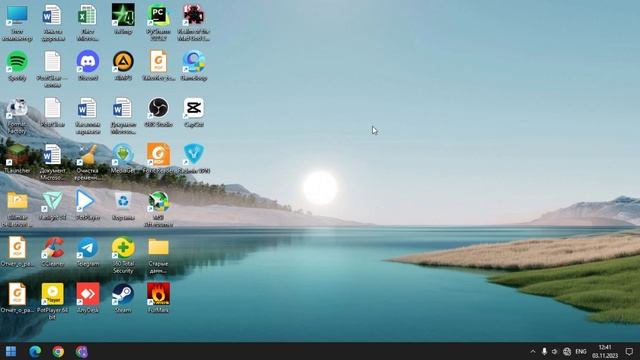Open the purple app pinned on the taskbar
640x360 pixels.
82,351
